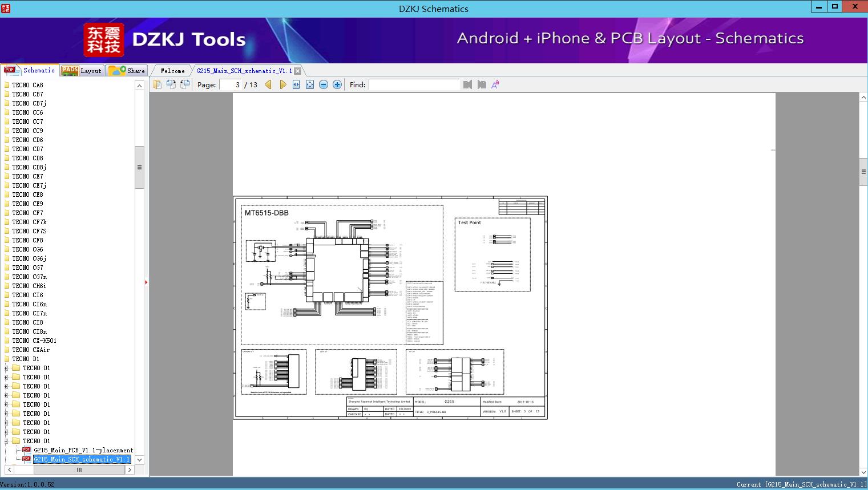Select the TECNO CA8 folder
Image resolution: width=868 pixels, height=490 pixels.
point(27,85)
